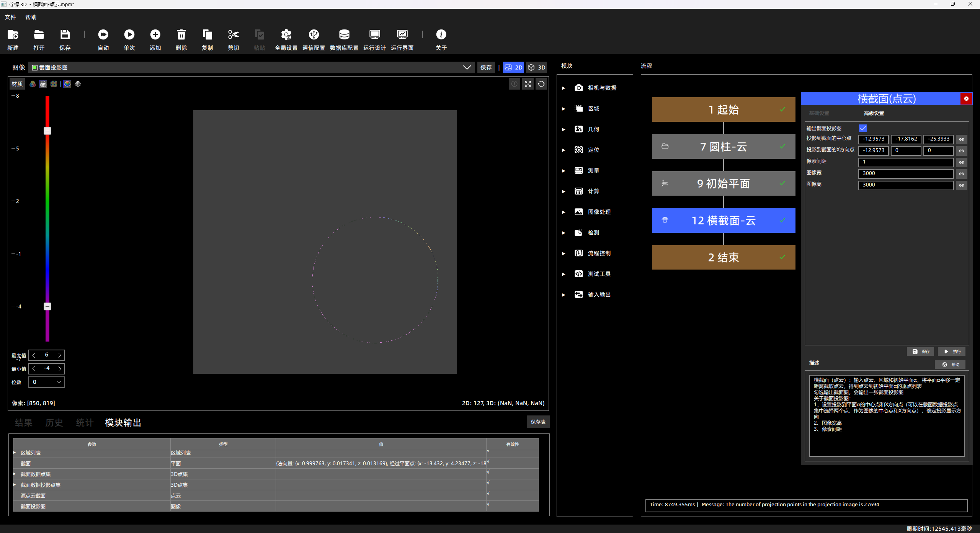The width and height of the screenshot is (980, 533).
Task: Open the 文件 menu
Action: coord(10,17)
